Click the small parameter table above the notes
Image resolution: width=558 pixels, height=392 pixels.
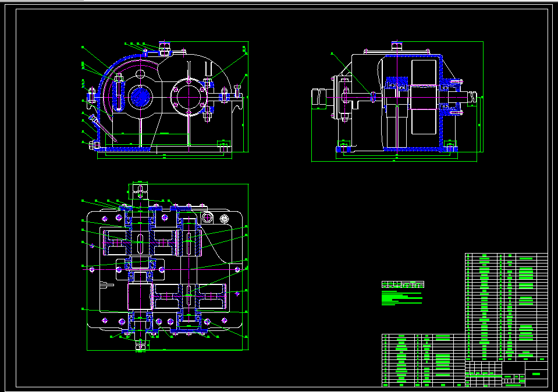[x=403, y=284]
